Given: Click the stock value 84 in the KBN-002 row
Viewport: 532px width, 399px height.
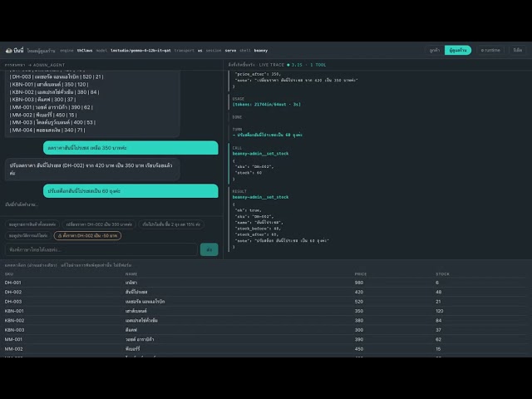Looking at the screenshot, I should click(439, 321).
